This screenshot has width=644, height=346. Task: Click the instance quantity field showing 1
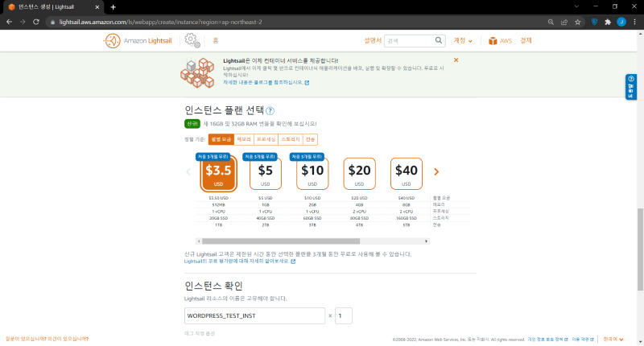point(344,315)
